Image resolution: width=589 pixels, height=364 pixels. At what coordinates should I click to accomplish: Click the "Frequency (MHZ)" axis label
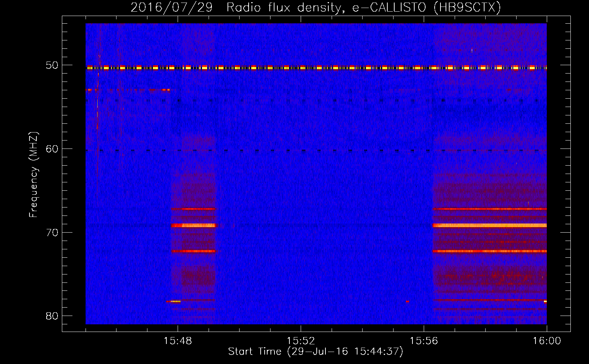point(33,175)
